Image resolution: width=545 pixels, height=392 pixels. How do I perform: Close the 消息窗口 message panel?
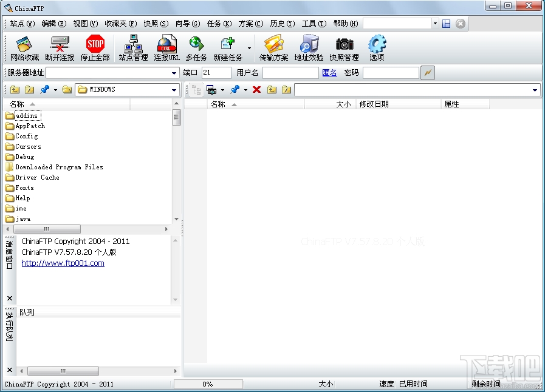pos(10,299)
